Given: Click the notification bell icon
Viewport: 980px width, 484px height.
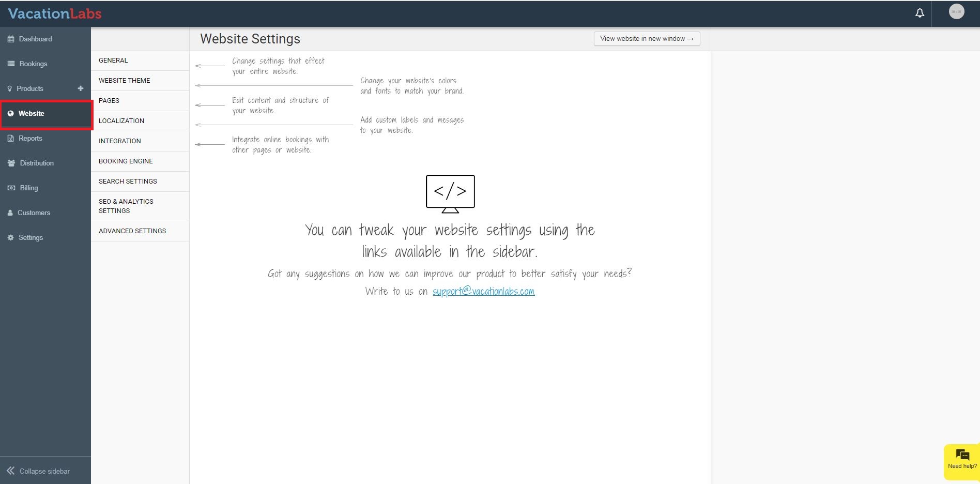Looking at the screenshot, I should click(x=920, y=13).
